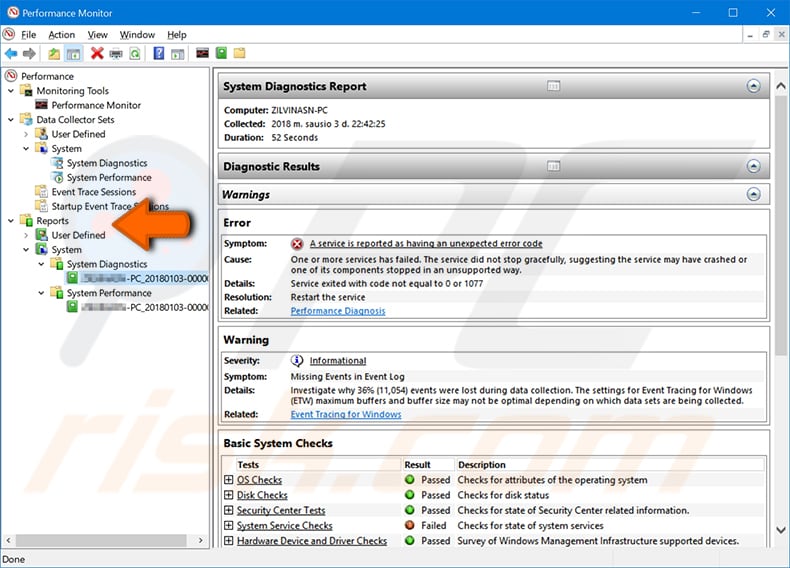
Task: Open the Security Center Tests link
Action: click(x=281, y=510)
